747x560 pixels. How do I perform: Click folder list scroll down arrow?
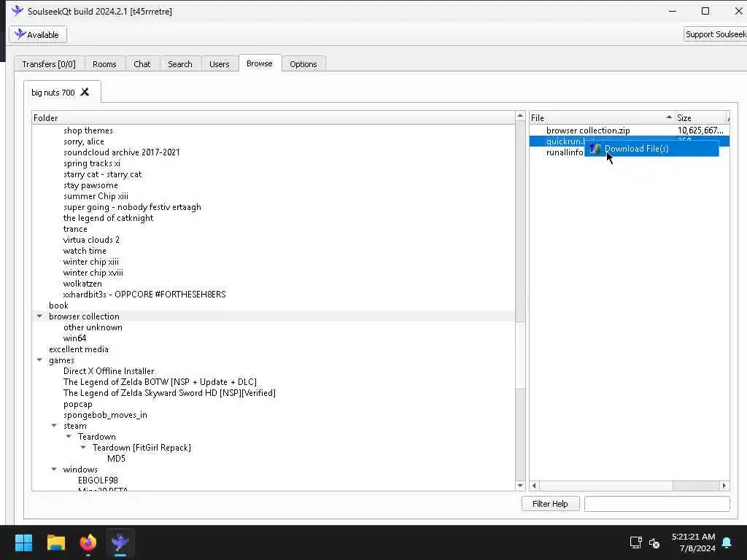pyautogui.click(x=520, y=486)
